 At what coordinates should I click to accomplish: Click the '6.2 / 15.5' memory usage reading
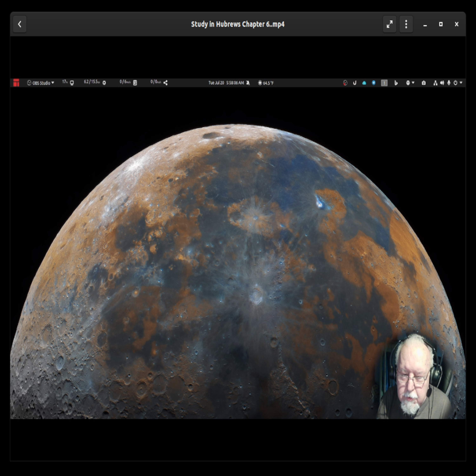[x=92, y=82]
